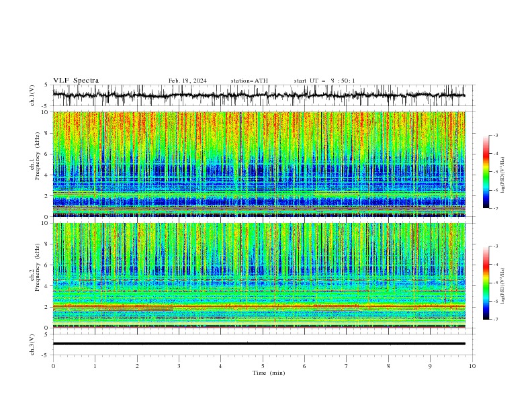Click the 'ch.3(V)' axis label
The height and width of the screenshot is (411, 532).
click(32, 345)
